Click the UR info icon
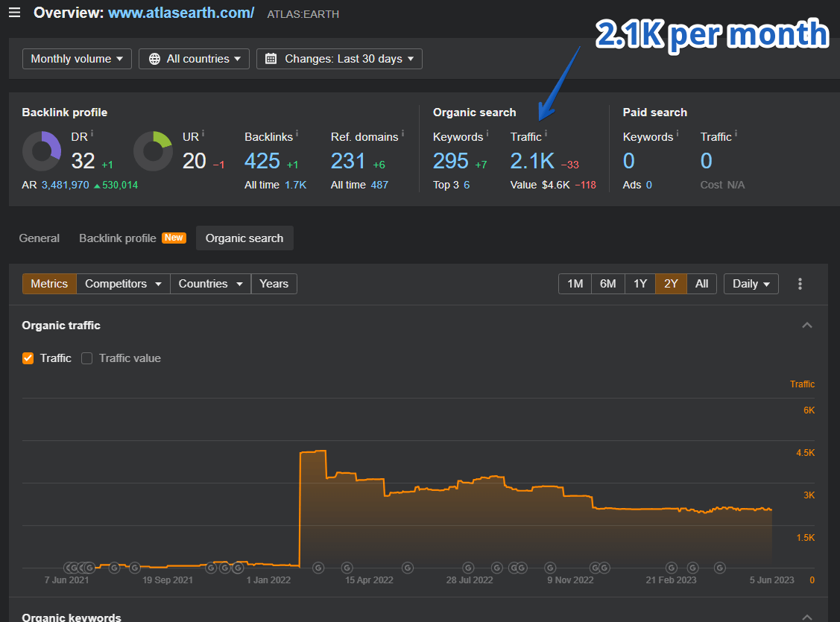Viewport: 840px width, 622px height. (203, 133)
